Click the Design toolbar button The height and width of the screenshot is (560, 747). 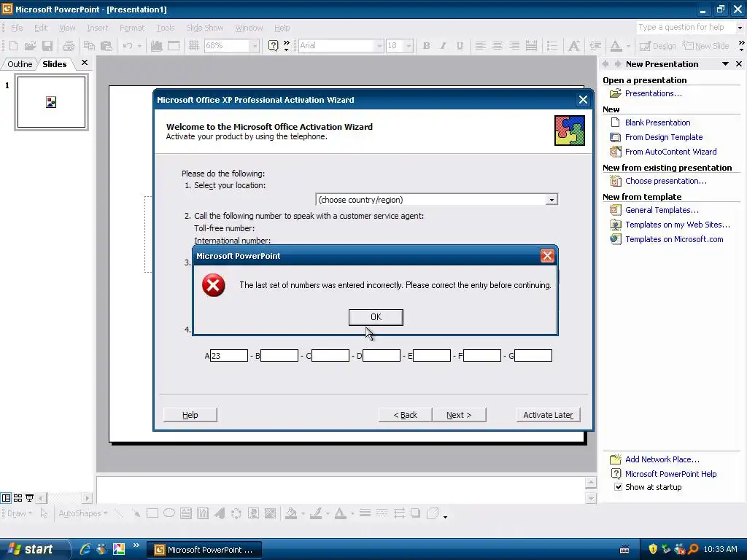658,46
